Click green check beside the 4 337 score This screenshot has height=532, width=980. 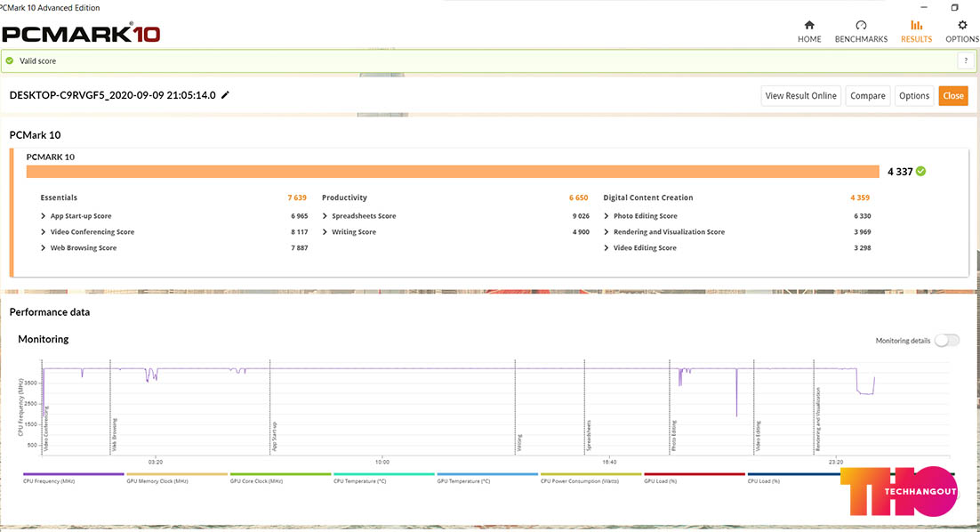pos(920,172)
